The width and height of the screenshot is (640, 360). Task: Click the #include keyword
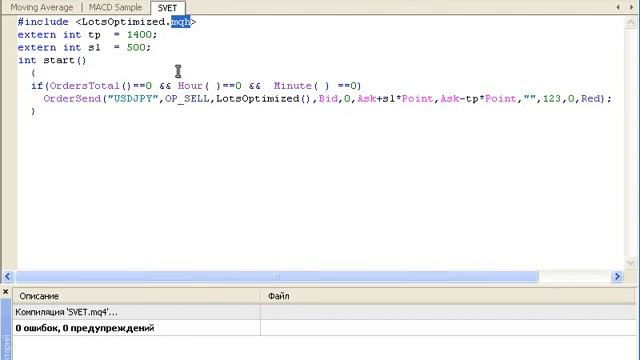click(x=43, y=22)
